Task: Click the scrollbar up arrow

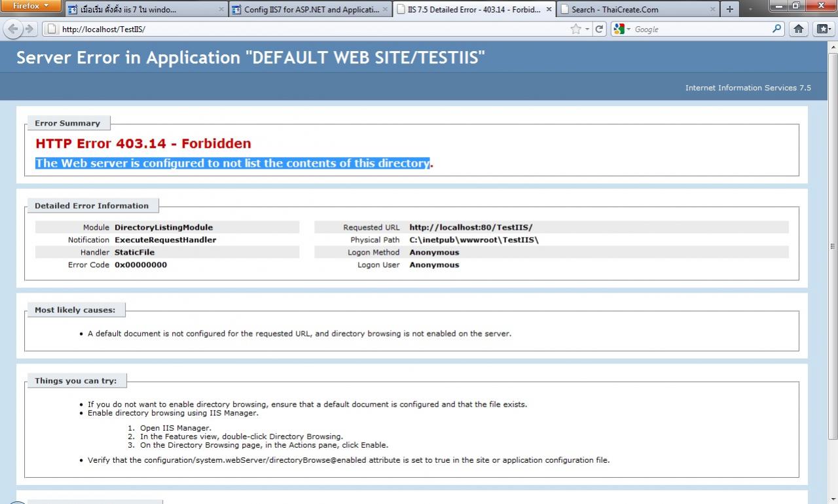Action: (833, 45)
